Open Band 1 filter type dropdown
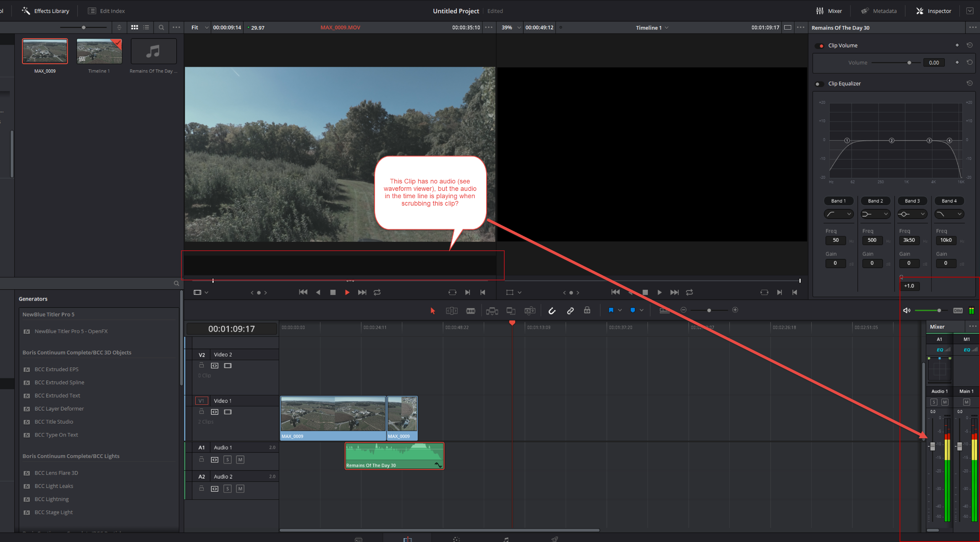The height and width of the screenshot is (542, 980). click(839, 214)
